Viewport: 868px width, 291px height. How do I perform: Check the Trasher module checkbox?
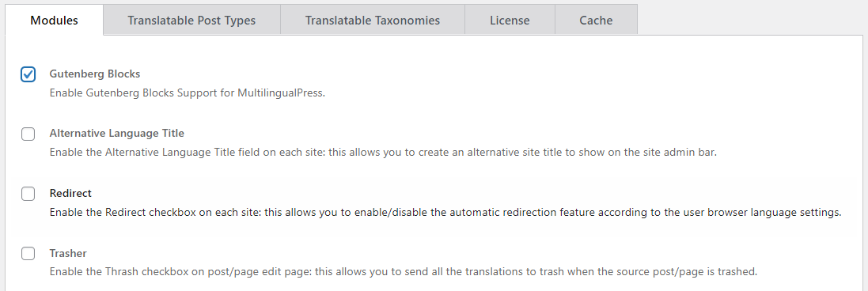click(28, 253)
